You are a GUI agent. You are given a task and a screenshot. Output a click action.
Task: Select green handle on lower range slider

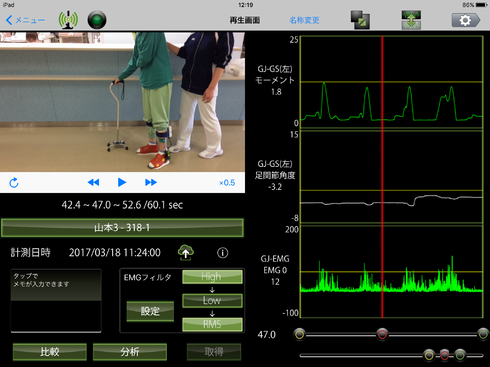460,355
